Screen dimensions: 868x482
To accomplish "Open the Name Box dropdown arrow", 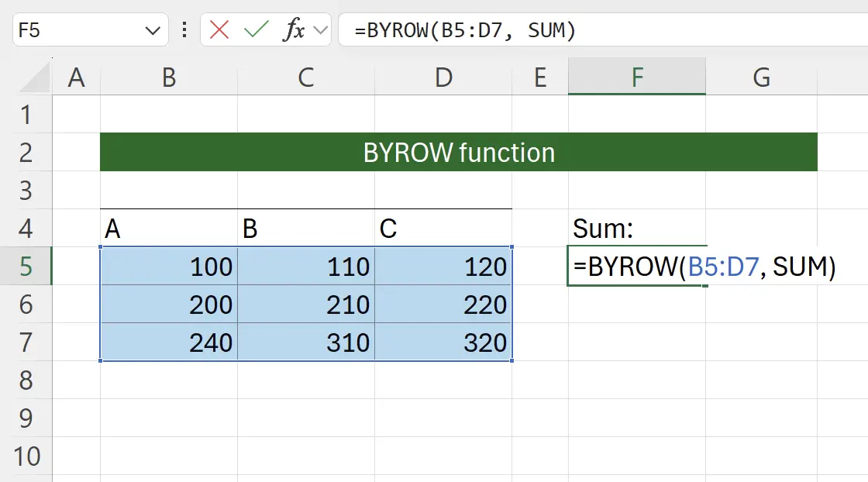I will click(151, 30).
